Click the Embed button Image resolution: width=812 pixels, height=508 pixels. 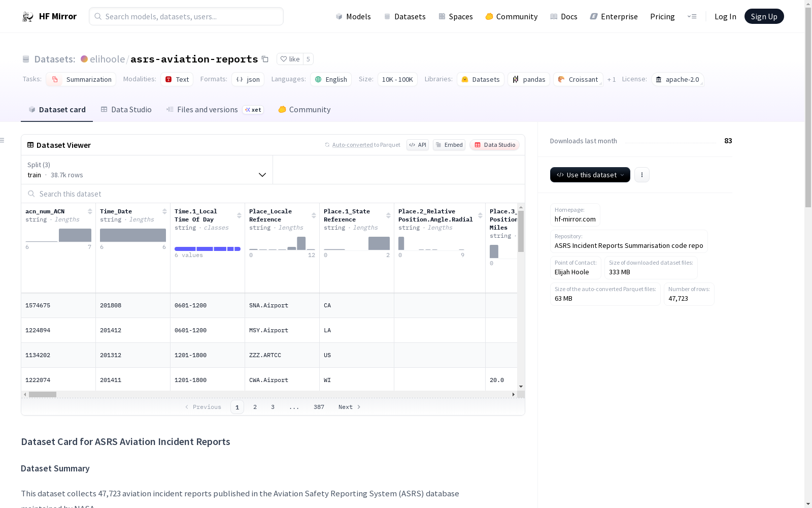(449, 145)
